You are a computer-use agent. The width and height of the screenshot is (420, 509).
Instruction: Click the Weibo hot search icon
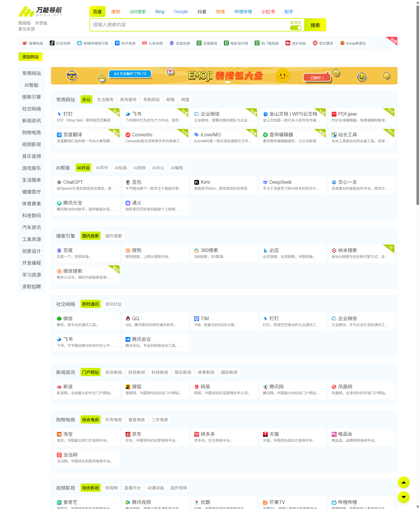click(25, 43)
